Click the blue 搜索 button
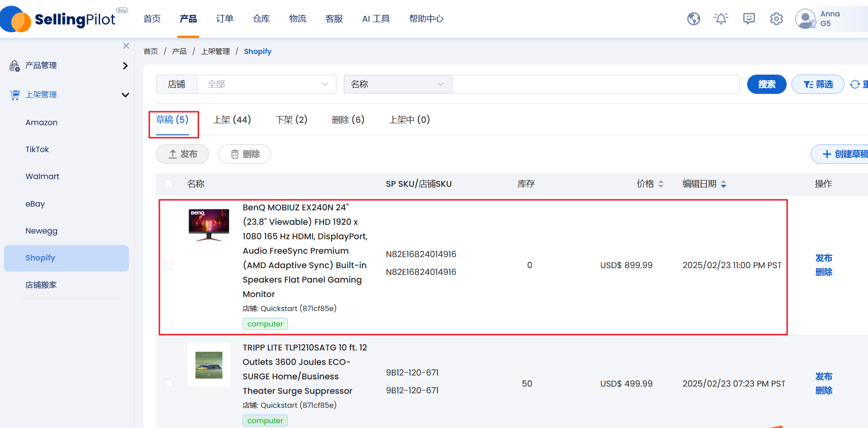The image size is (868, 428). pyautogui.click(x=766, y=84)
